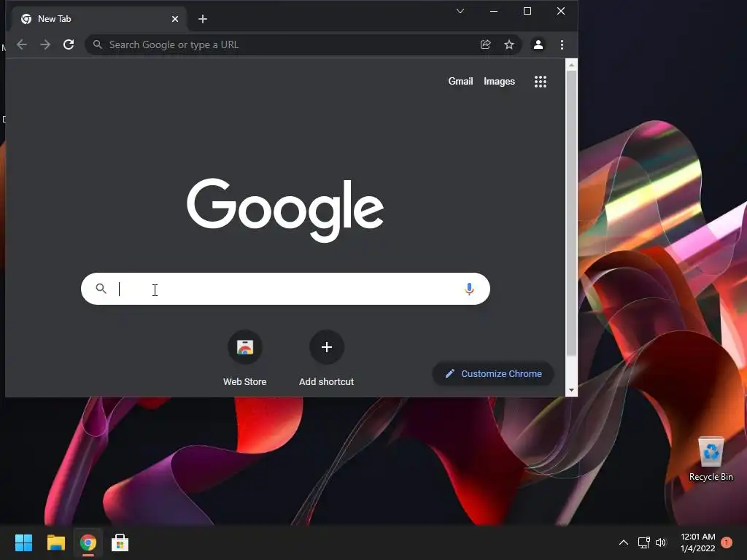Open Chrome's three-dot menu
747x560 pixels.
coord(562,44)
